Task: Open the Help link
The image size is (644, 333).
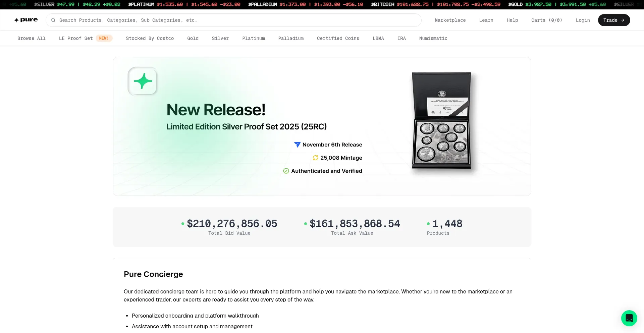Action: coord(512,20)
